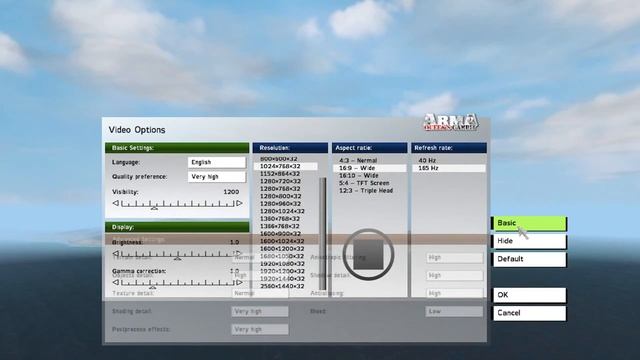
Task: Open the Language dropdown showing English
Action: pos(217,162)
